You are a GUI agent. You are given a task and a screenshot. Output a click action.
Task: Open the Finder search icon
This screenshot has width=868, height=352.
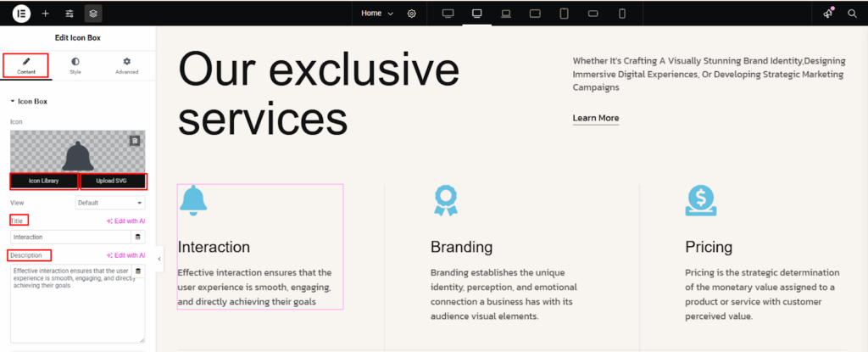coord(852,14)
